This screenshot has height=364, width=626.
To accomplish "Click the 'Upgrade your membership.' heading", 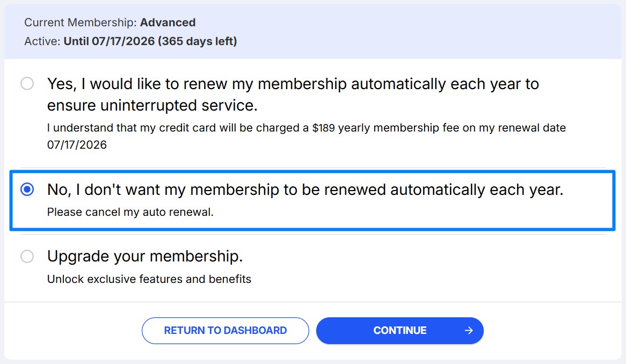I will coord(145,257).
